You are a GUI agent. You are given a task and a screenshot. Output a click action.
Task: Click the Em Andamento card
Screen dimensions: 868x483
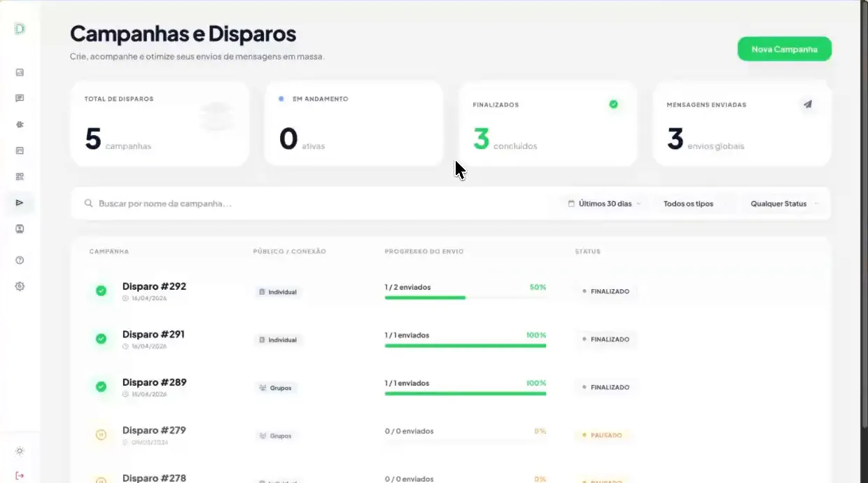tap(353, 123)
